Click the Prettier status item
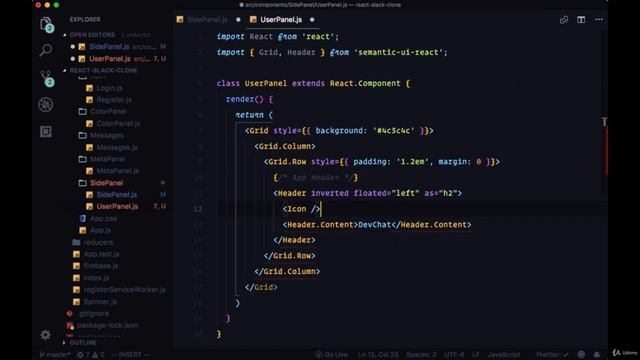This screenshot has width=640, height=360. pyautogui.click(x=551, y=355)
